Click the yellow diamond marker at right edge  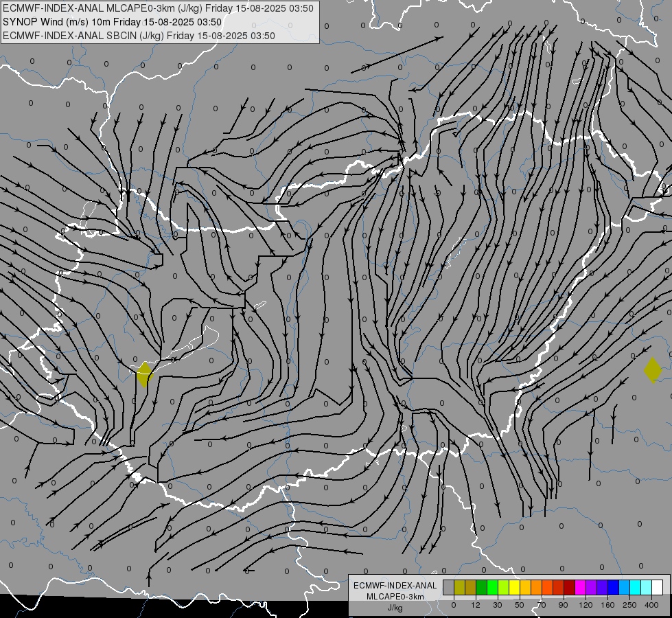[x=653, y=370]
